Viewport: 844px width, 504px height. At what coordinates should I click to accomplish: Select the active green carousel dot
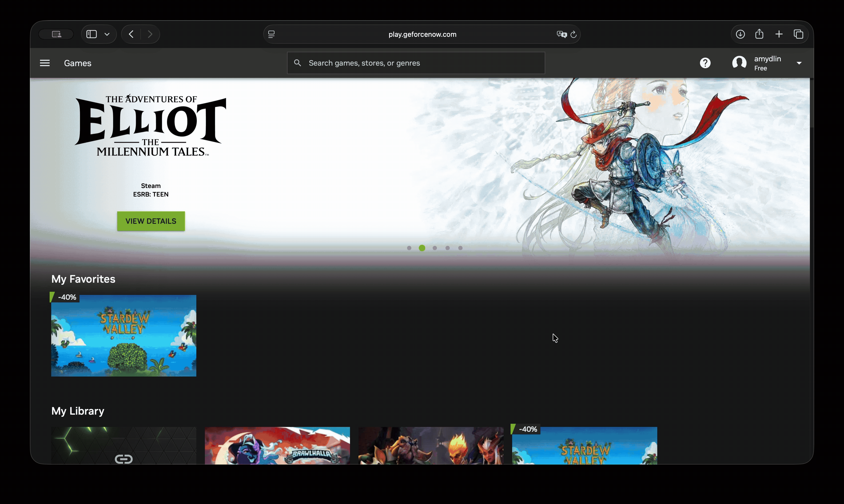pos(422,248)
